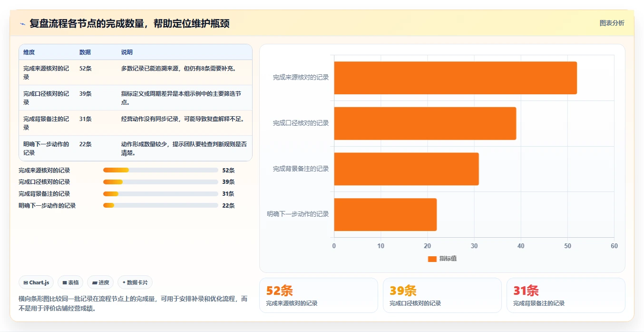Click x-axis tick label 60
The height and width of the screenshot is (332, 644).
pyautogui.click(x=614, y=246)
